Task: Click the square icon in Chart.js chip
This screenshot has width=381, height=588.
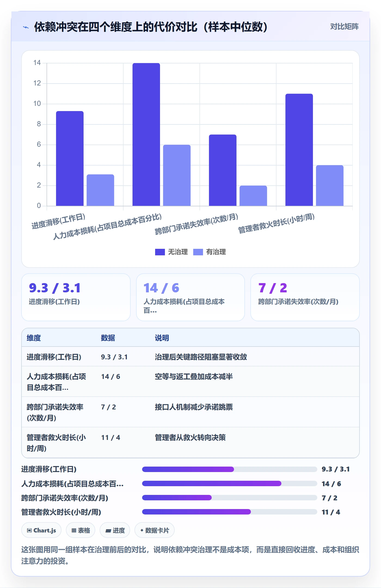Action: 29,530
